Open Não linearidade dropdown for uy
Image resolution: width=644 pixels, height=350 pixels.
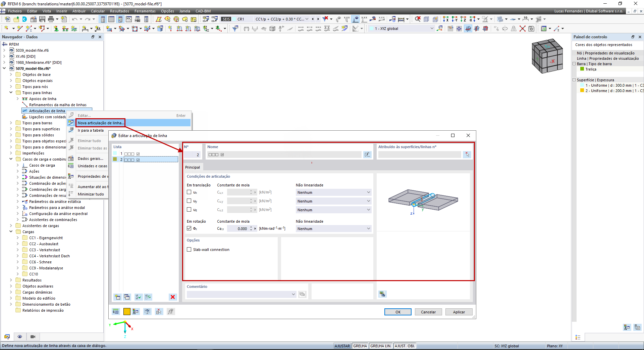click(x=333, y=201)
